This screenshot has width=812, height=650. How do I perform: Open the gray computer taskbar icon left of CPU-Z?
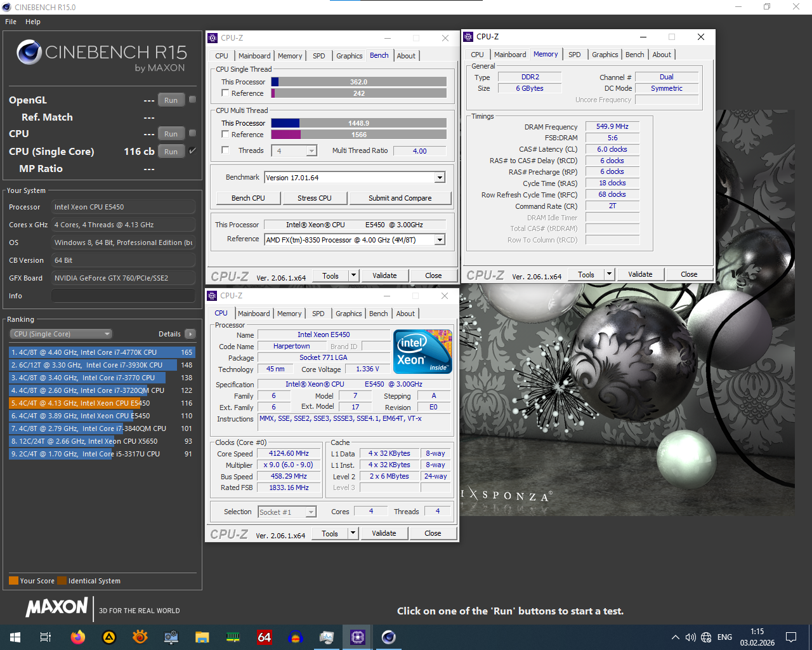(327, 637)
